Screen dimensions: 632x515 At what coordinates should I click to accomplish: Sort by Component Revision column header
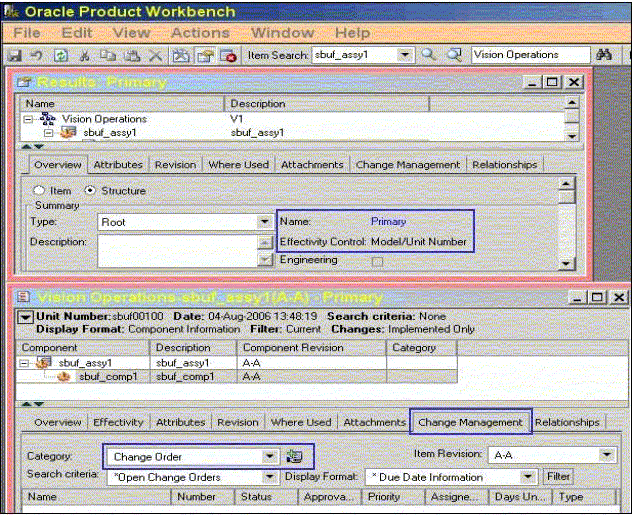pos(312,347)
